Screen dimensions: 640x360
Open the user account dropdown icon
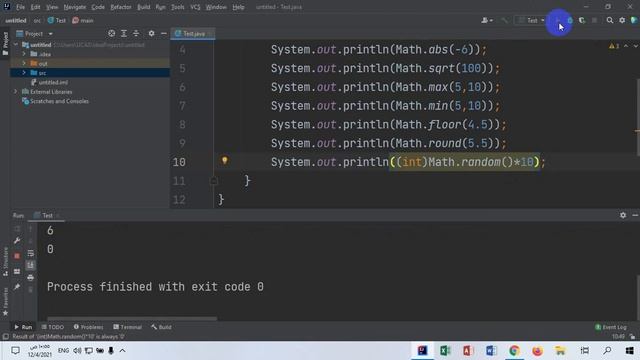click(x=487, y=20)
